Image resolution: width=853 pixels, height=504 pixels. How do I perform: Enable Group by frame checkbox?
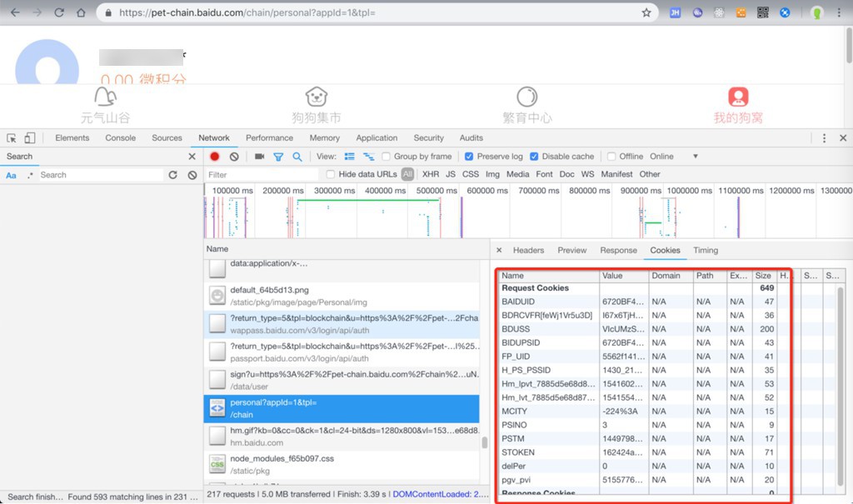click(386, 157)
